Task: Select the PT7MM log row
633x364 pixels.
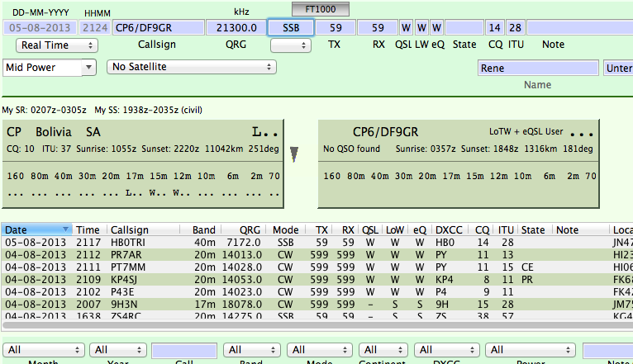Action: point(316,267)
